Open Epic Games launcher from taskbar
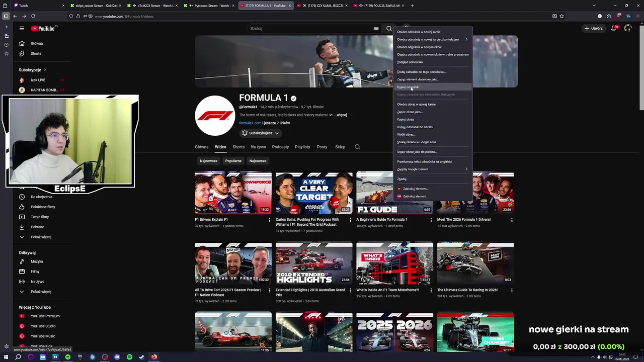The width and height of the screenshot is (644, 362). [80, 357]
